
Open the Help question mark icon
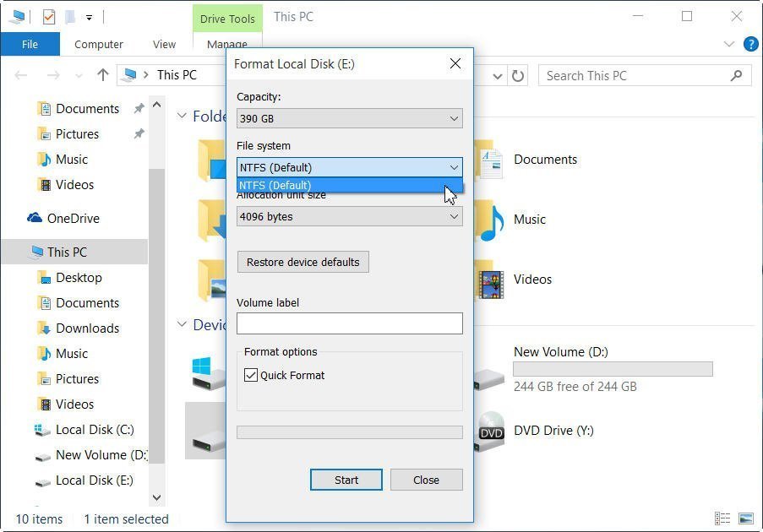pos(749,45)
